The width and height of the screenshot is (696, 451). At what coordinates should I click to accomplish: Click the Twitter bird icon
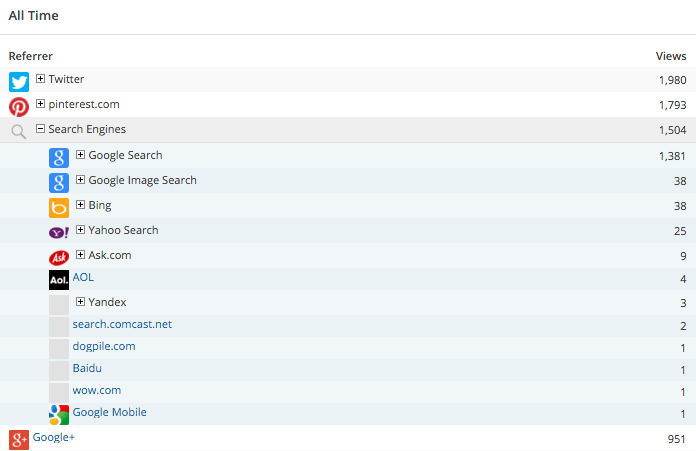19,82
